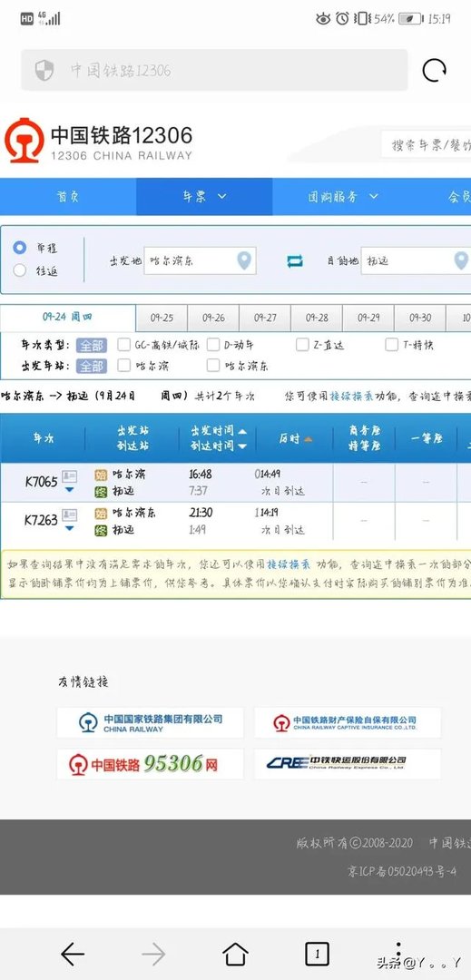Switch to the 09-26 date tab
The height and width of the screenshot is (980, 471).
pyautogui.click(x=213, y=318)
